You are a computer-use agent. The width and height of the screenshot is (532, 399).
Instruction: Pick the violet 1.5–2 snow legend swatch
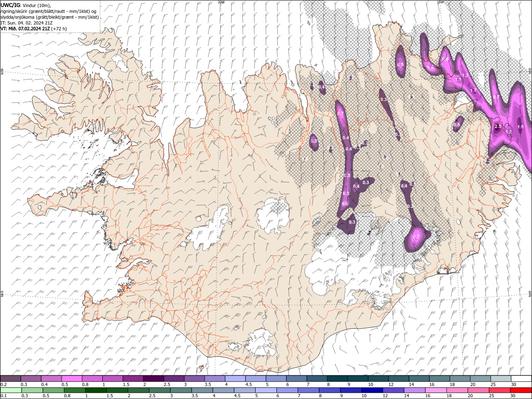(133, 379)
